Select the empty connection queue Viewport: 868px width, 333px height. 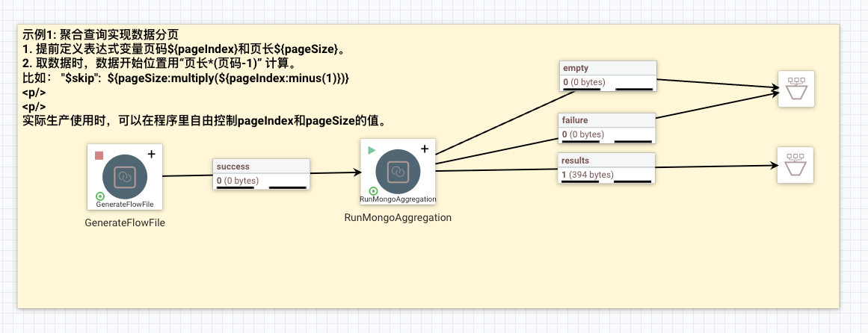point(609,75)
